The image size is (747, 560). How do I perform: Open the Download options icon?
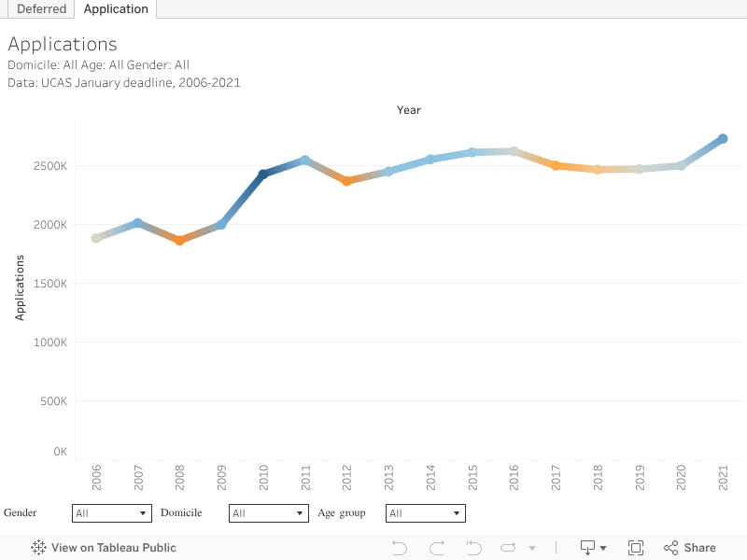pyautogui.click(x=593, y=548)
